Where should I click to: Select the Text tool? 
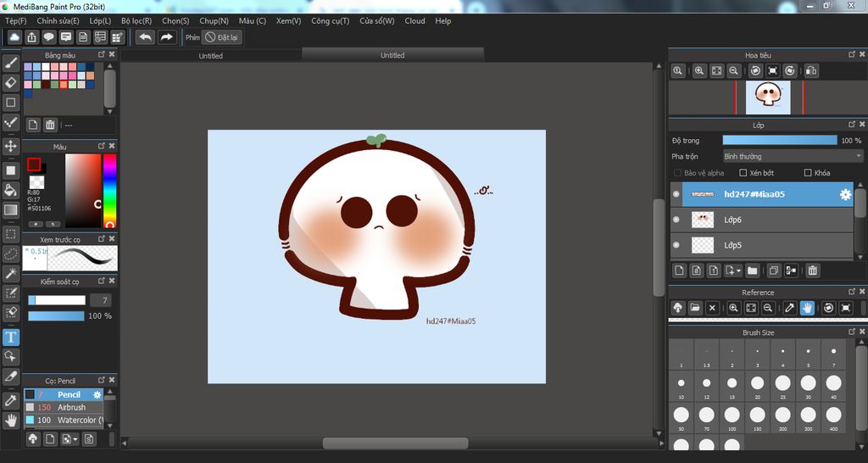click(10, 337)
